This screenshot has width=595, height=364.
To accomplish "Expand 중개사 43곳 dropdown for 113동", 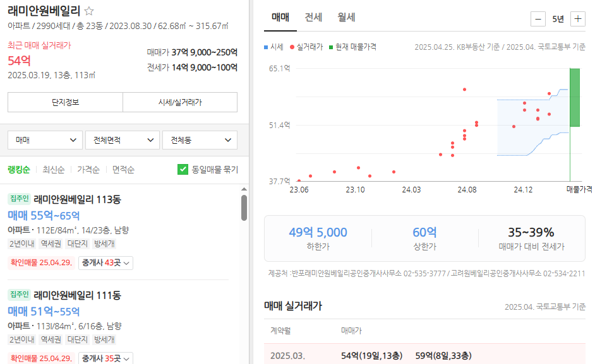I will [x=105, y=263].
